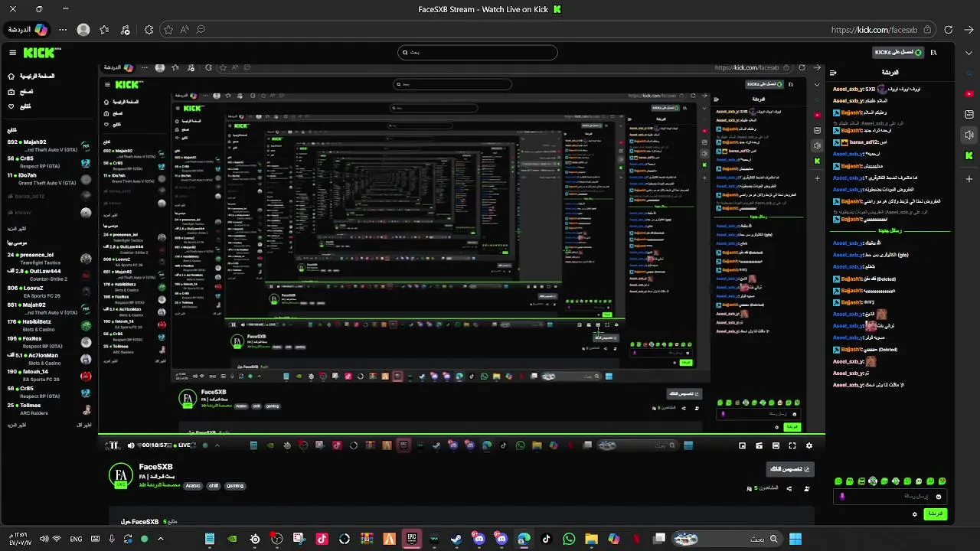The image size is (980, 551).
Task: Open Browse in Kick sidebar
Action: click(x=21, y=91)
